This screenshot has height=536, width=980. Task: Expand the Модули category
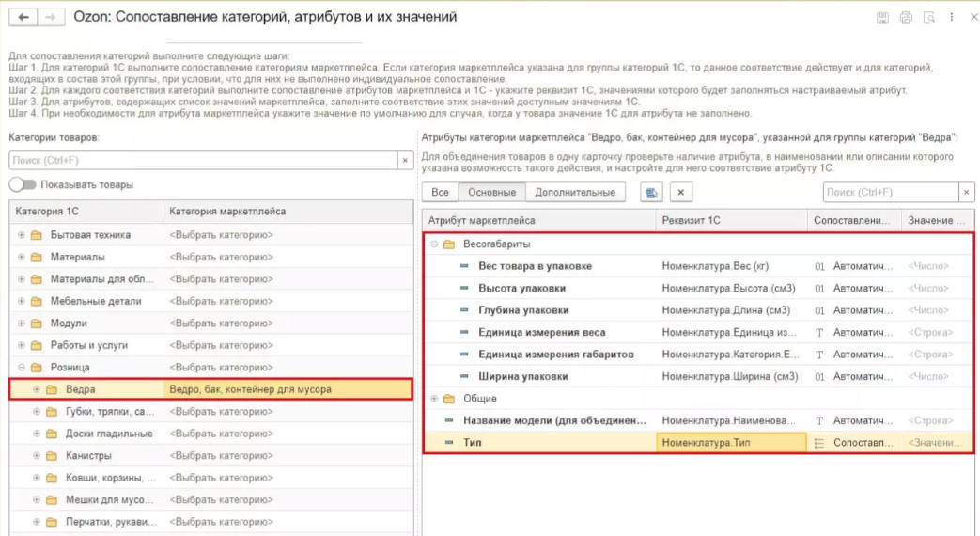tap(22, 323)
